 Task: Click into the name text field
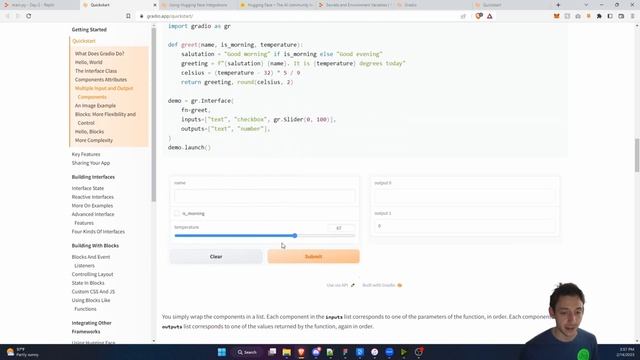pos(264,196)
